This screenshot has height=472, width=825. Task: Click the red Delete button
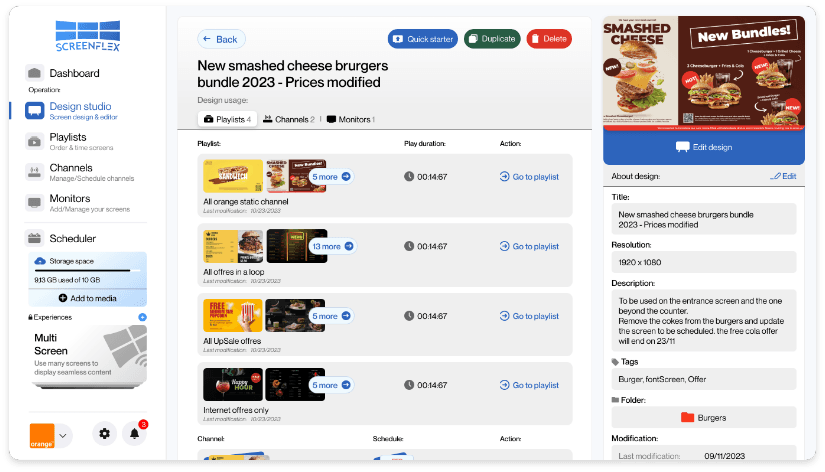point(549,39)
